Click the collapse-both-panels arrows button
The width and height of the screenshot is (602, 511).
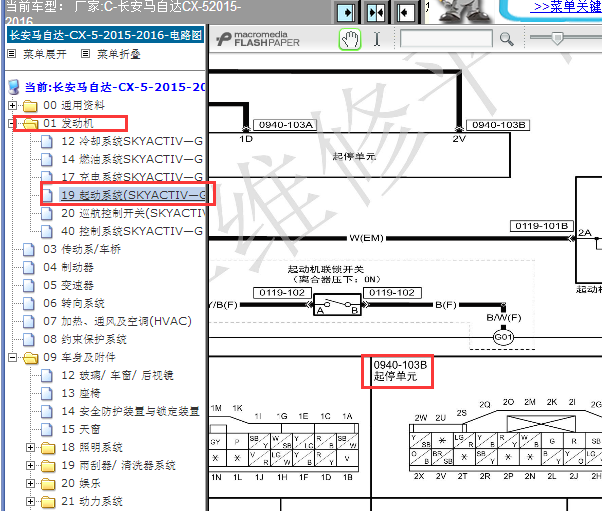[376, 12]
